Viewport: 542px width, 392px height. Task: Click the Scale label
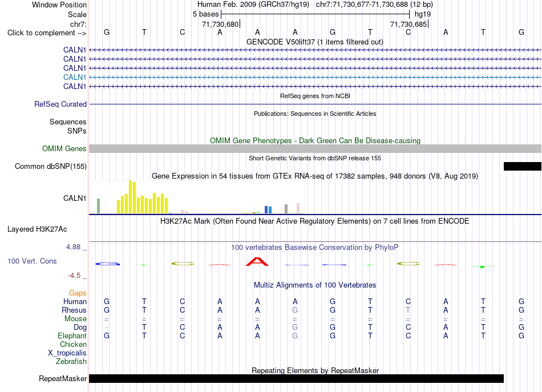[77, 14]
